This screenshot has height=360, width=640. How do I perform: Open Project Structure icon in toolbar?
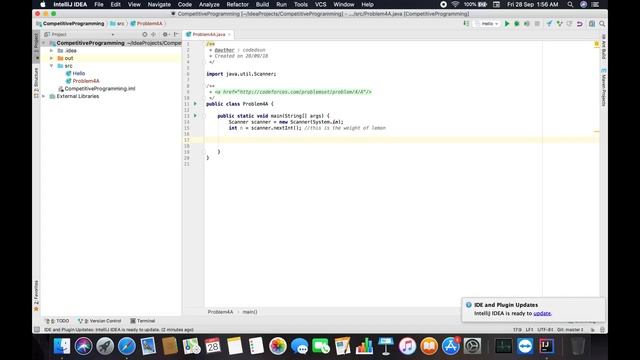point(592,24)
